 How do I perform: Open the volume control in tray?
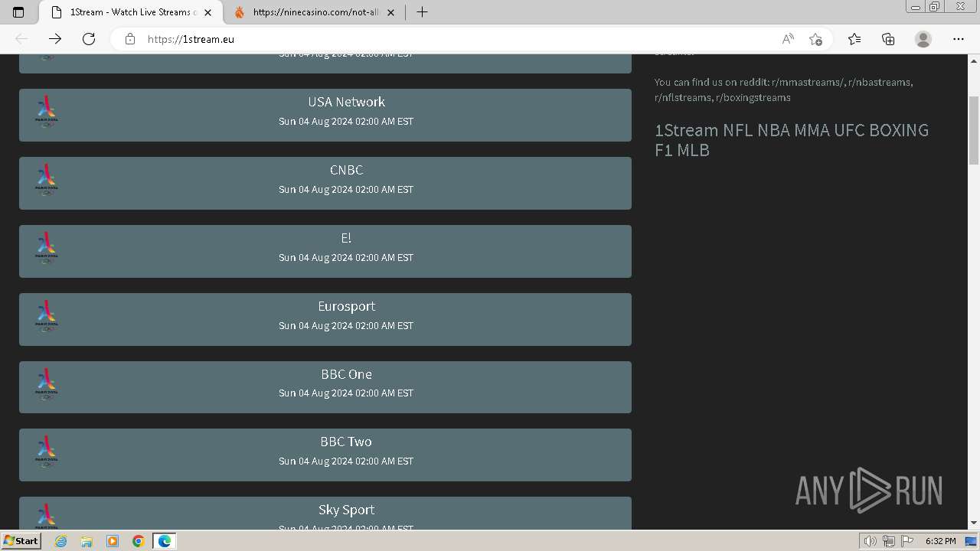[x=871, y=541]
